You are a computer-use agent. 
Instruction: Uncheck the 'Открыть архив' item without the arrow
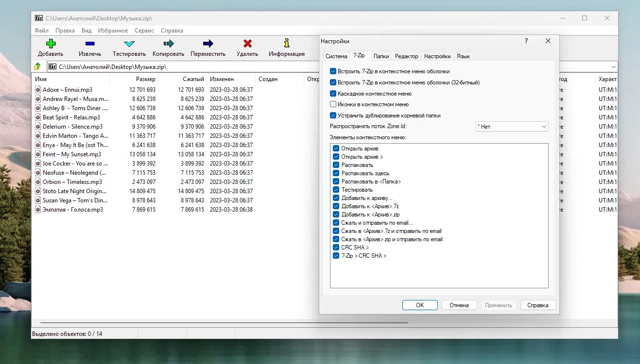pos(336,149)
